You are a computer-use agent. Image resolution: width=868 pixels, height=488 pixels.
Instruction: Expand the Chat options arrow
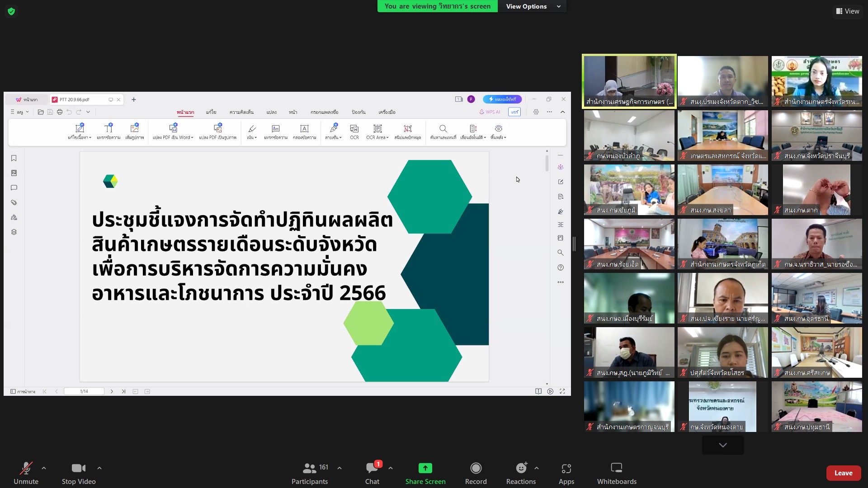point(391,468)
